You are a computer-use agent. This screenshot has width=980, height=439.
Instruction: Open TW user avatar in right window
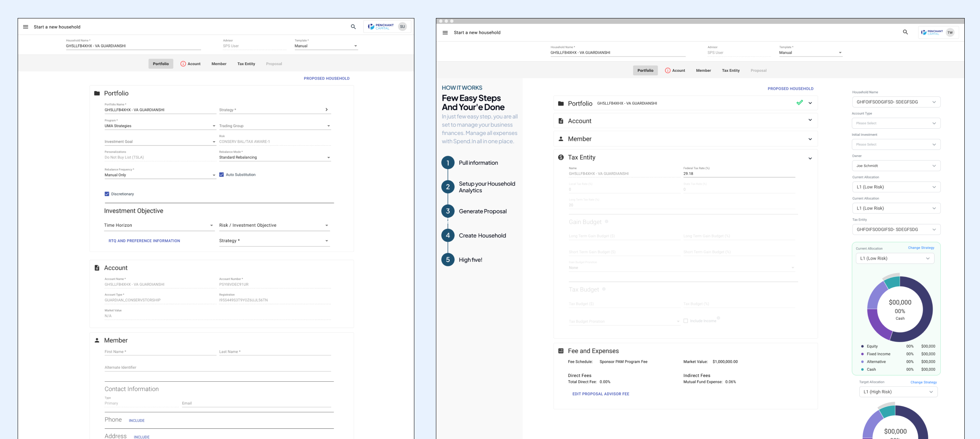[x=950, y=33]
